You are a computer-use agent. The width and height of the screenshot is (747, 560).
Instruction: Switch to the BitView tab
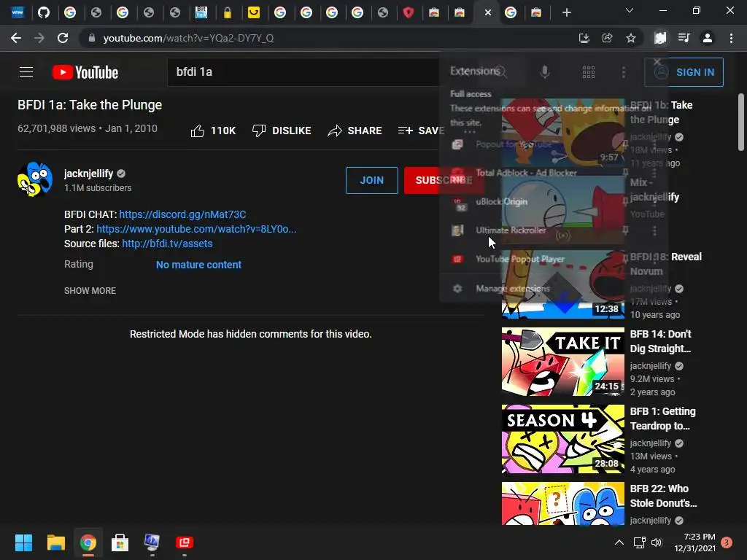201,12
